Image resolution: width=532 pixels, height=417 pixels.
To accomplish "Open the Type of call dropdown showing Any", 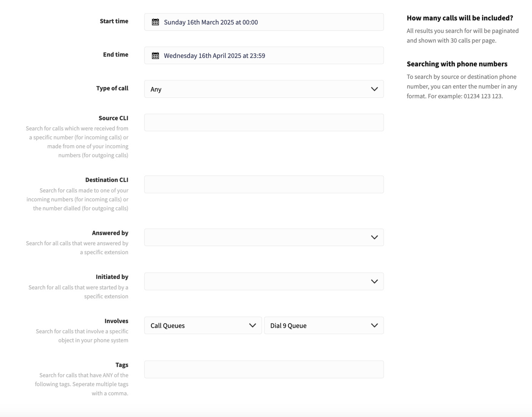I will pyautogui.click(x=264, y=89).
